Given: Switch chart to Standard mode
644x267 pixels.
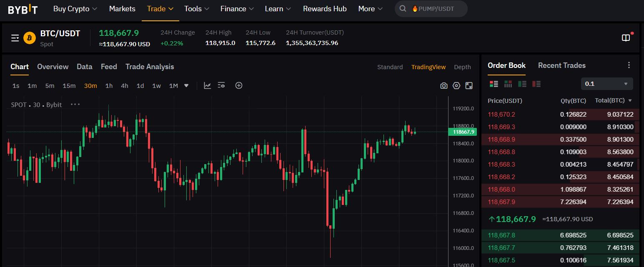Looking at the screenshot, I should point(390,67).
